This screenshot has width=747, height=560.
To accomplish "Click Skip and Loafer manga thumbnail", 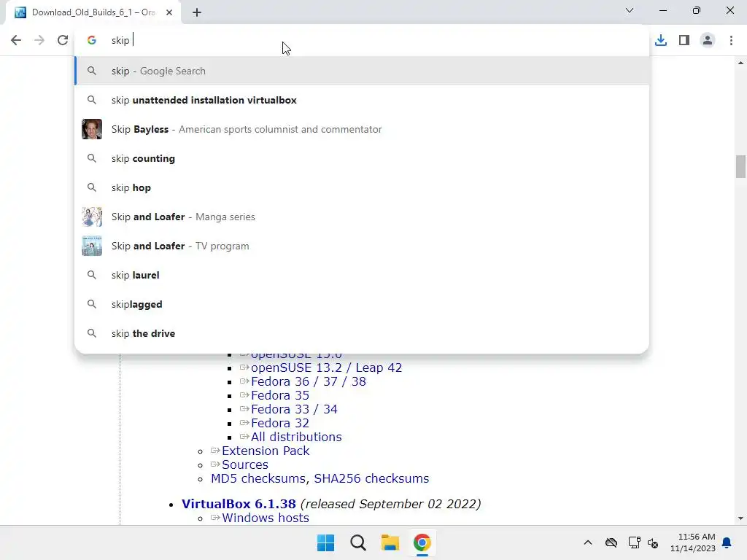I will (x=92, y=217).
